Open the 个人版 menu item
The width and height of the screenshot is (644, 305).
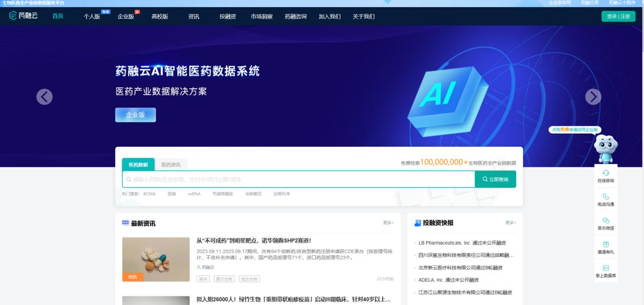(x=92, y=17)
